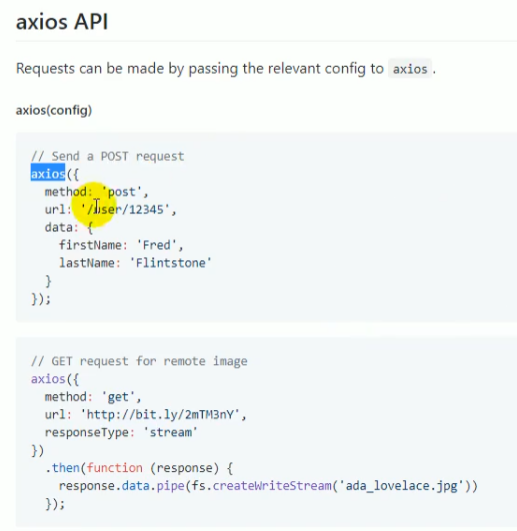
Task: Click the 'get' method value
Action: point(118,397)
